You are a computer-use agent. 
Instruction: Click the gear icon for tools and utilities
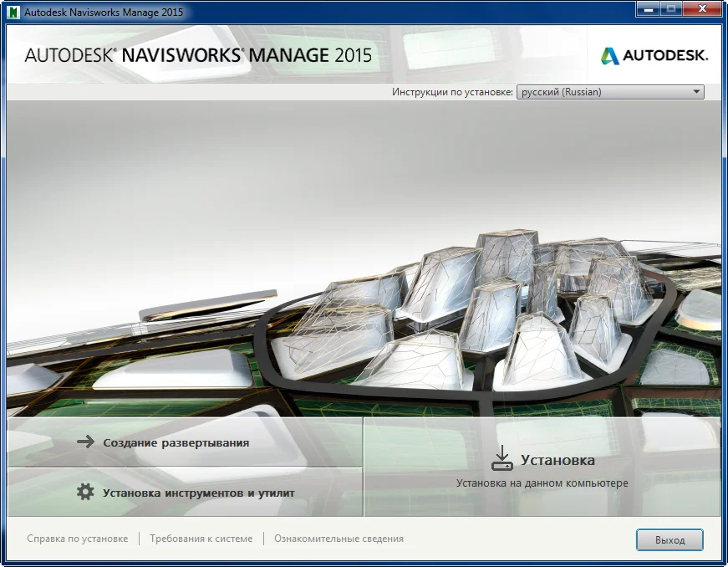[x=85, y=493]
